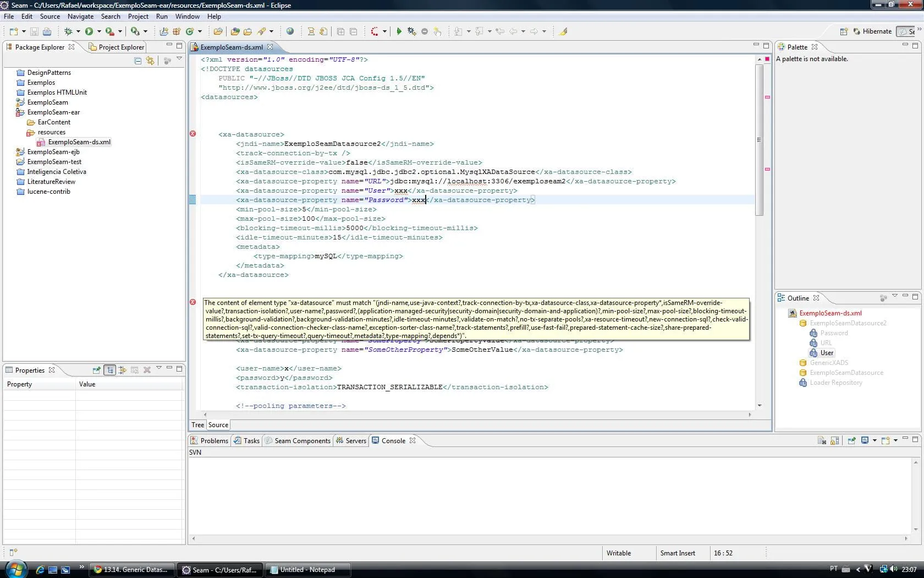The width and height of the screenshot is (924, 578).
Task: Click the Save disk icon in toolbar
Action: click(x=34, y=31)
